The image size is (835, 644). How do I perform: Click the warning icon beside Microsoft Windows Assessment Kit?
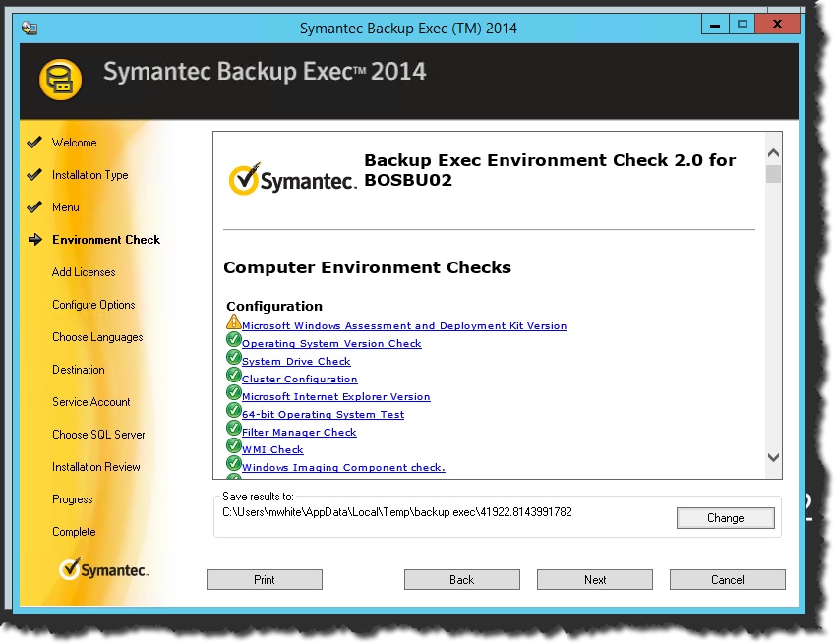pos(233,322)
